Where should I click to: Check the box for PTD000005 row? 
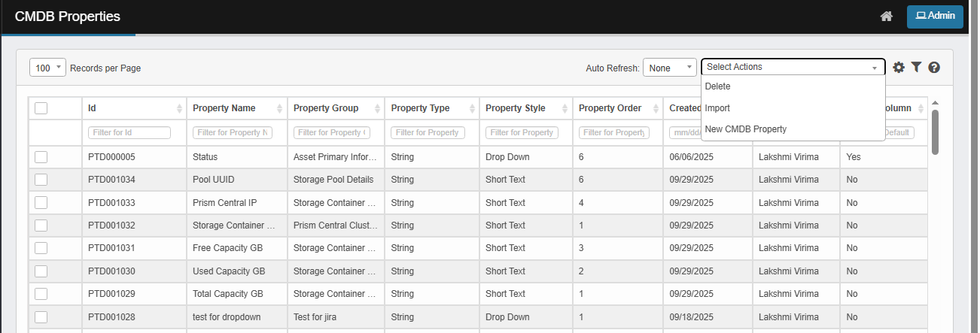click(41, 157)
